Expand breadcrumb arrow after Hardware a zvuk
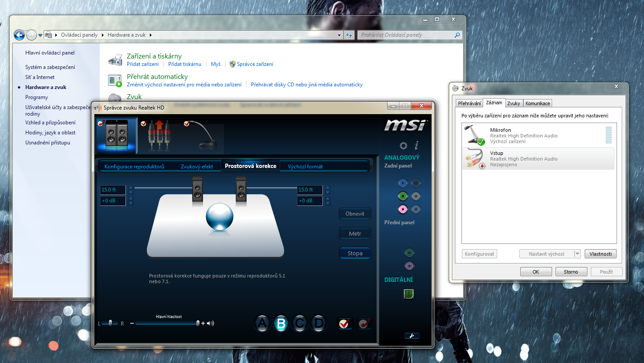This screenshot has height=363, width=644. 151,35
